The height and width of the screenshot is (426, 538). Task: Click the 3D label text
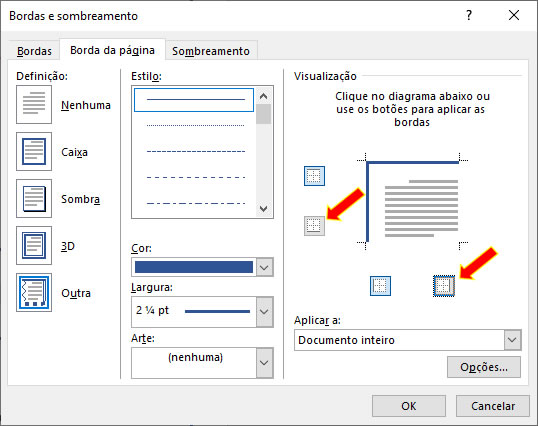pyautogui.click(x=68, y=246)
